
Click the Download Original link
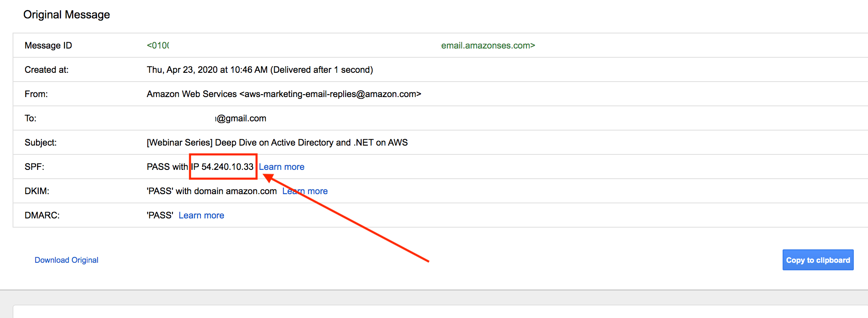pyautogui.click(x=67, y=260)
